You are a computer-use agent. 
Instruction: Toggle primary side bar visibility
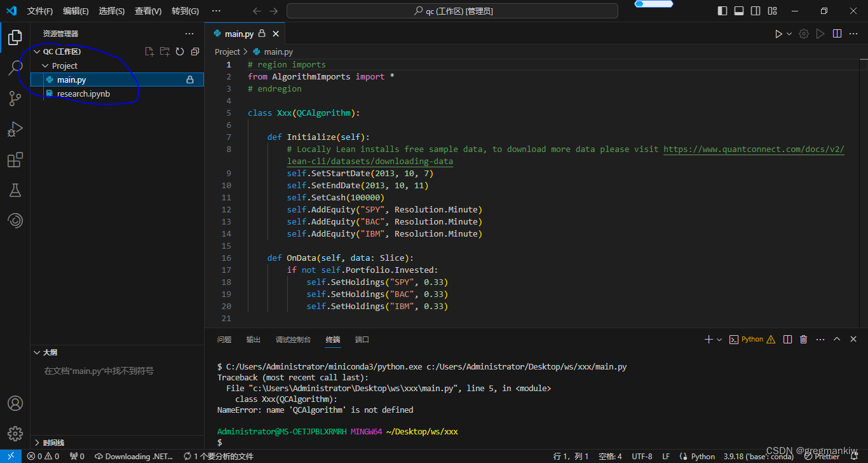pyautogui.click(x=722, y=11)
